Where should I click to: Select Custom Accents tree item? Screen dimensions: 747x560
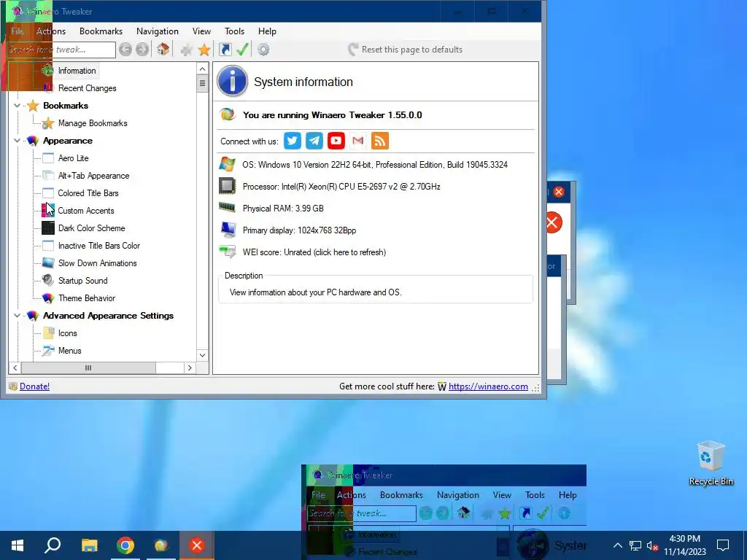(86, 211)
